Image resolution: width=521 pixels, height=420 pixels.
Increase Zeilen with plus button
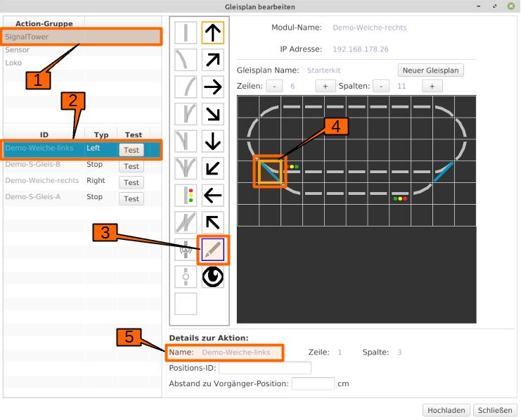[324, 86]
